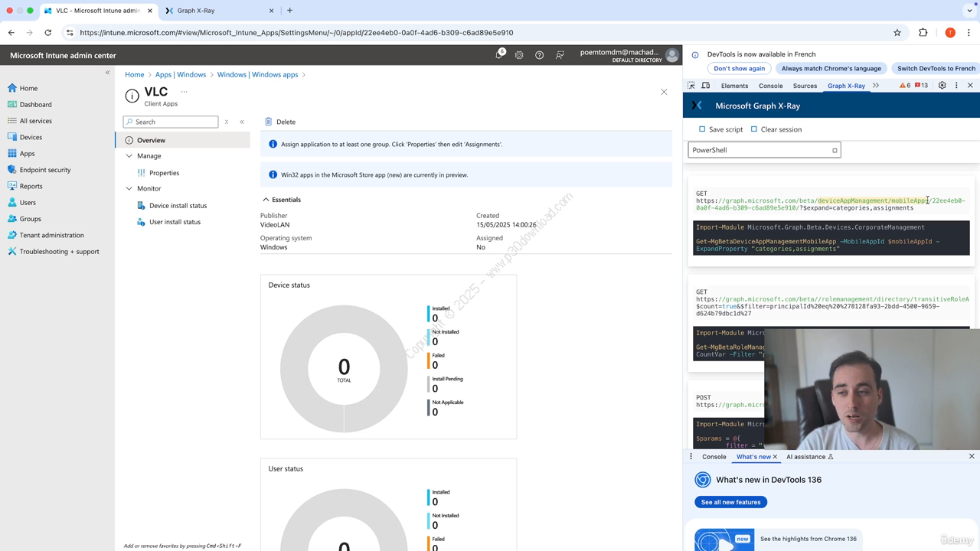Switch to the DevTools Console tab
The height and width of the screenshot is (551, 980).
point(770,86)
